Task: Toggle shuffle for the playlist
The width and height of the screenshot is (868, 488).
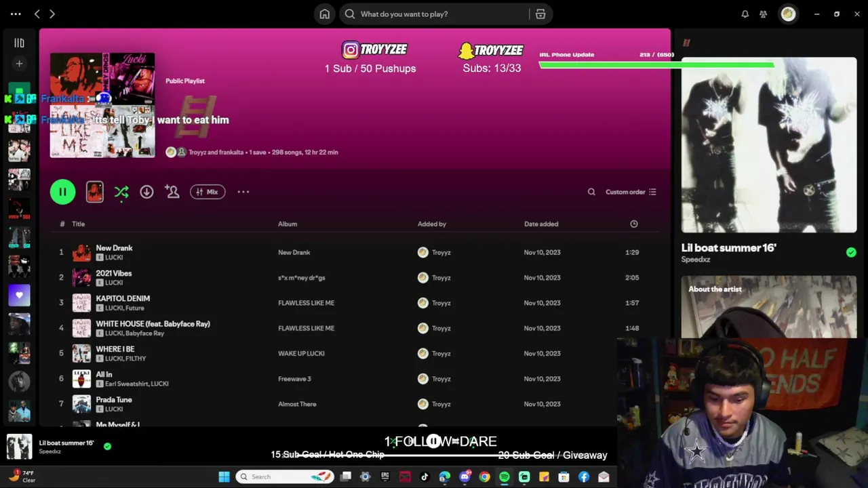Action: pos(121,192)
